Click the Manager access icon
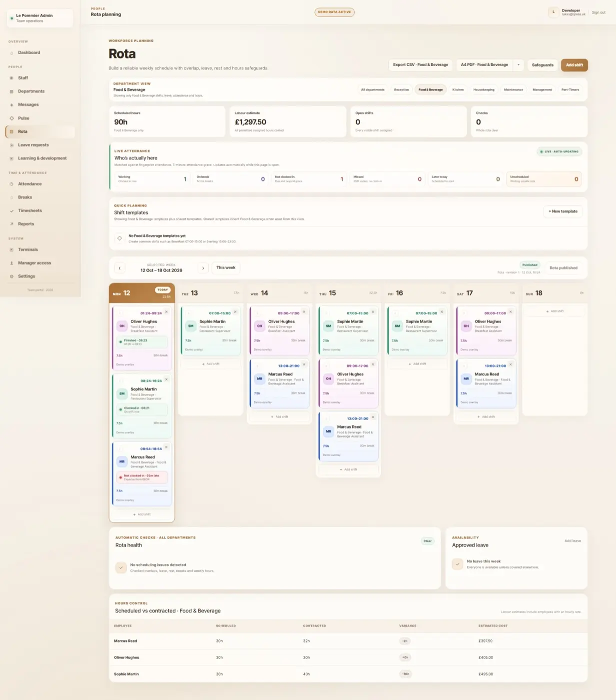 (x=11, y=263)
